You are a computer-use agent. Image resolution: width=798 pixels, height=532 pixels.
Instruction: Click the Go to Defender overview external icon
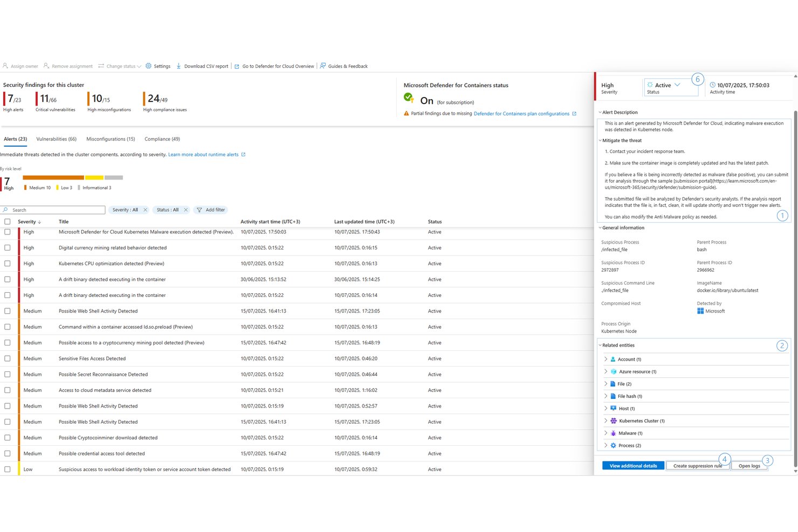pyautogui.click(x=237, y=66)
